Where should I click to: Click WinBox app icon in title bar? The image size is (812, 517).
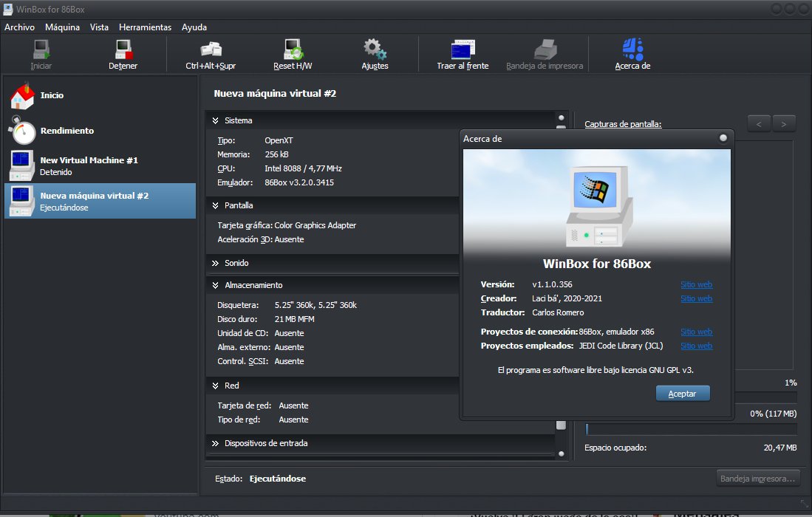coord(8,10)
